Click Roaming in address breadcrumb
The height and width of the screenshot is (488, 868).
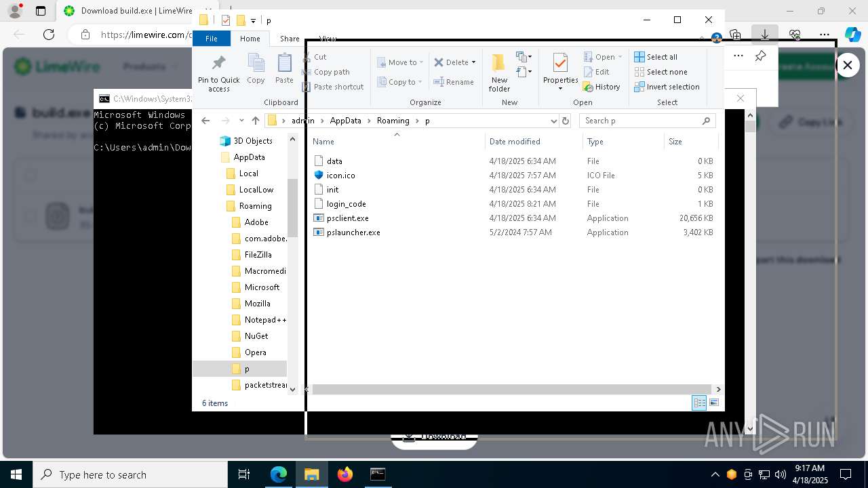click(x=393, y=121)
